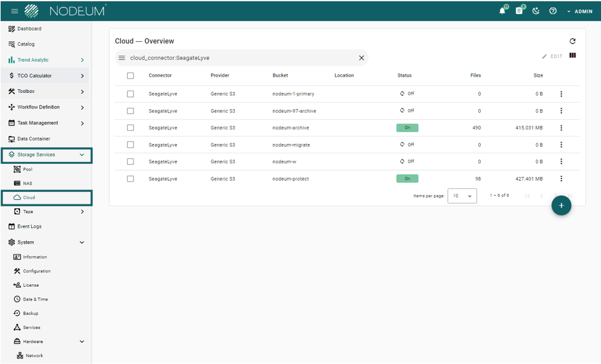Image resolution: width=601 pixels, height=364 pixels.
Task: Open row actions for nodeum-migrate
Action: [x=561, y=145]
